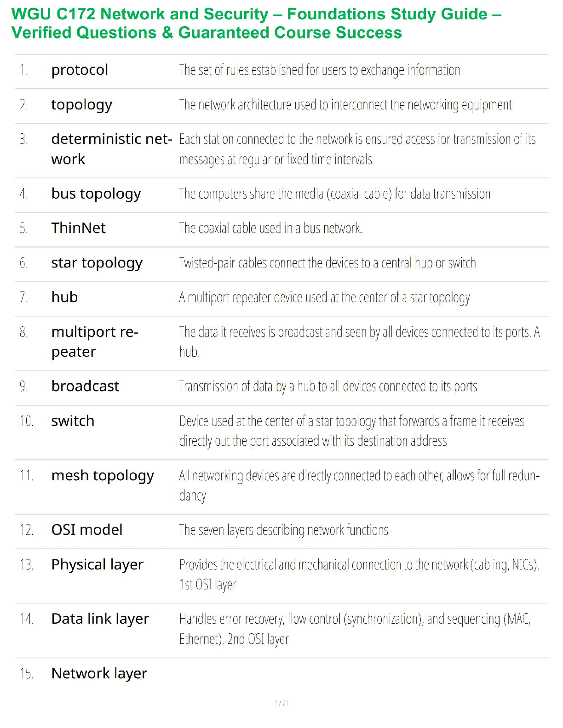The height and width of the screenshot is (728, 563).
Task: Click the "deterministic network" term
Action: tap(111, 148)
